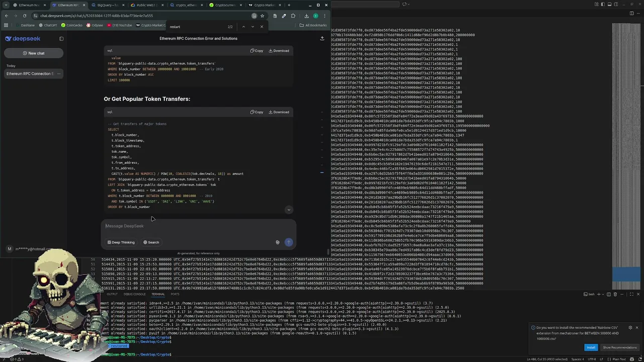644x362 pixels.
Task: Enable Deep Thinking mode
Action: [x=121, y=242]
